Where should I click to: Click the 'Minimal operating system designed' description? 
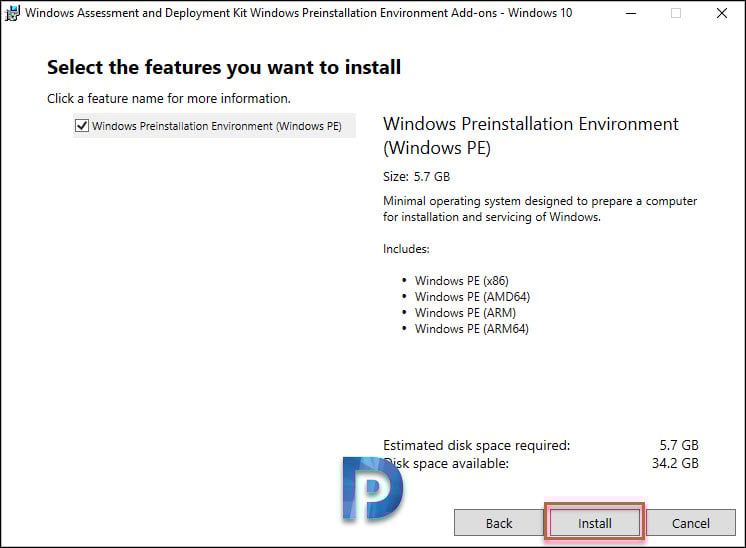click(540, 209)
